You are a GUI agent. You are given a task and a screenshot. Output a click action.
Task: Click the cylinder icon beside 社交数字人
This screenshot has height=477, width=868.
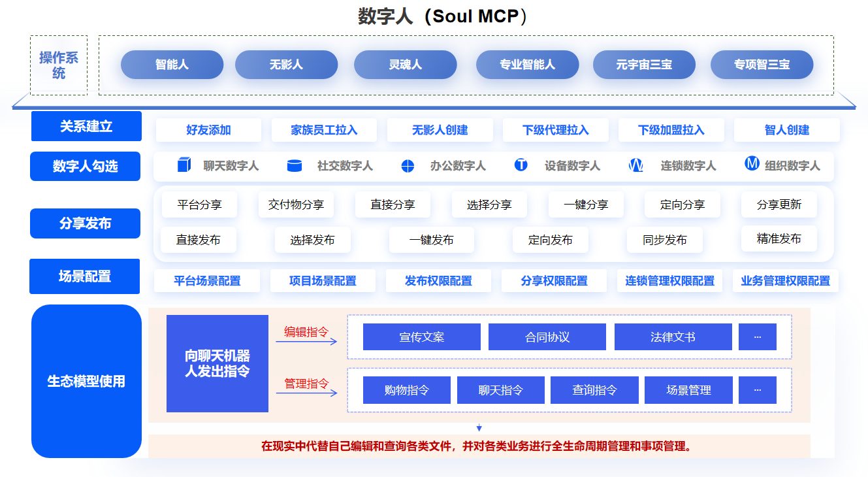click(x=295, y=166)
